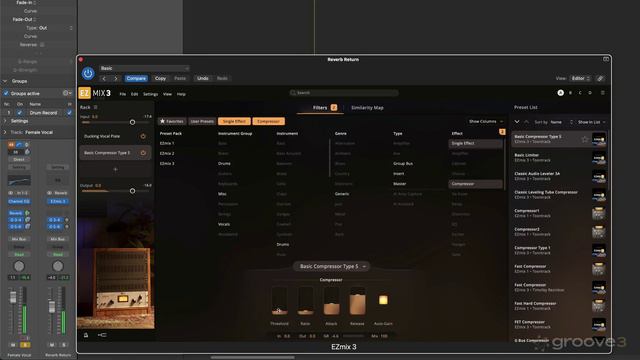Screen dimensions: 640x360
Task: Favorite the Basic Compressor Type 5 preset star
Action: tap(584, 140)
